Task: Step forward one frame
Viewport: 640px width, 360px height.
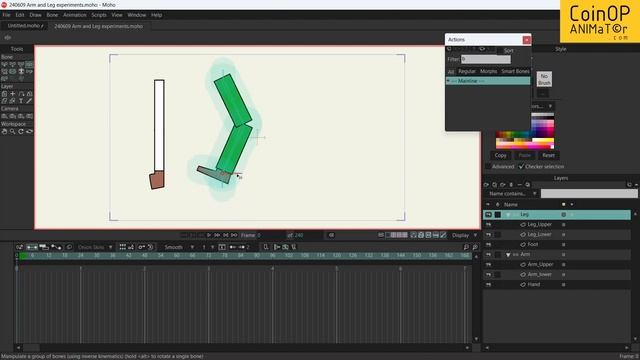Action: pyautogui.click(x=217, y=235)
